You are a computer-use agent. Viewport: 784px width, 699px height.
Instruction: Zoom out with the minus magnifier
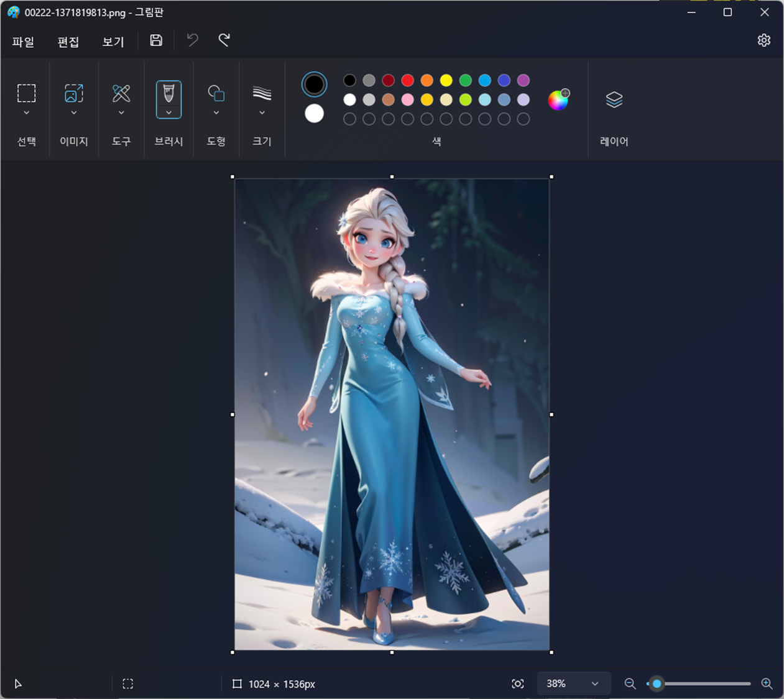coord(630,684)
